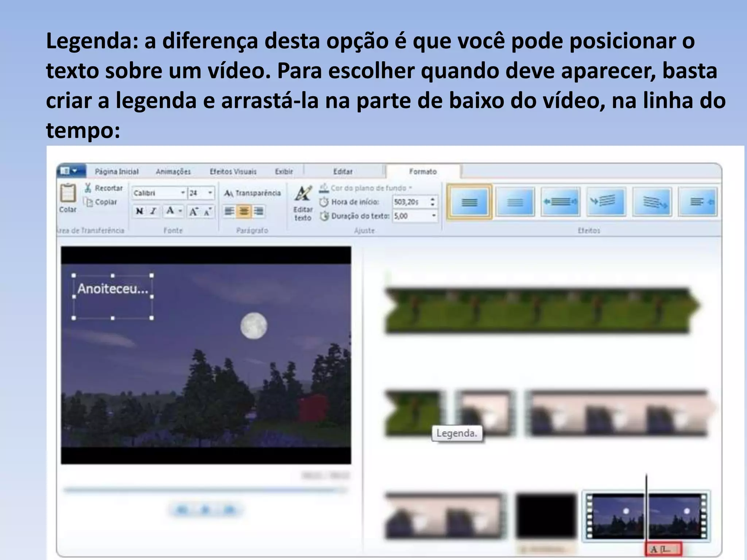
Task: Click the Hora de início spinner arrows
Action: pos(433,202)
